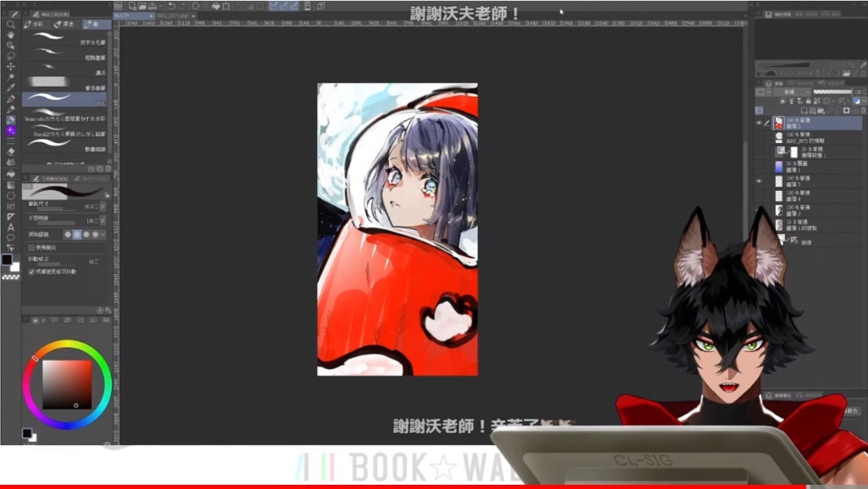Delete the selected sub tool with trash icon
The width and height of the screenshot is (868, 489).
pos(108,169)
